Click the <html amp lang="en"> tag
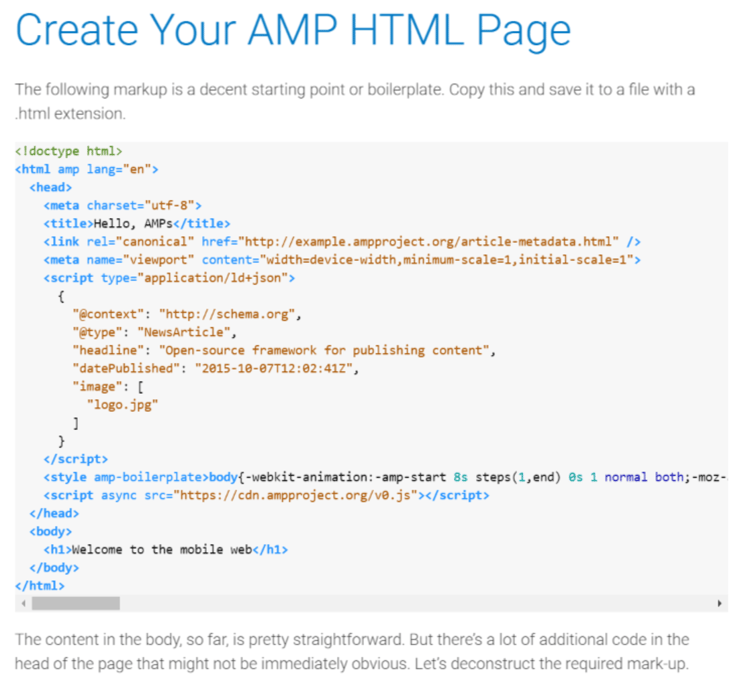This screenshot has height=699, width=750. pos(86,170)
